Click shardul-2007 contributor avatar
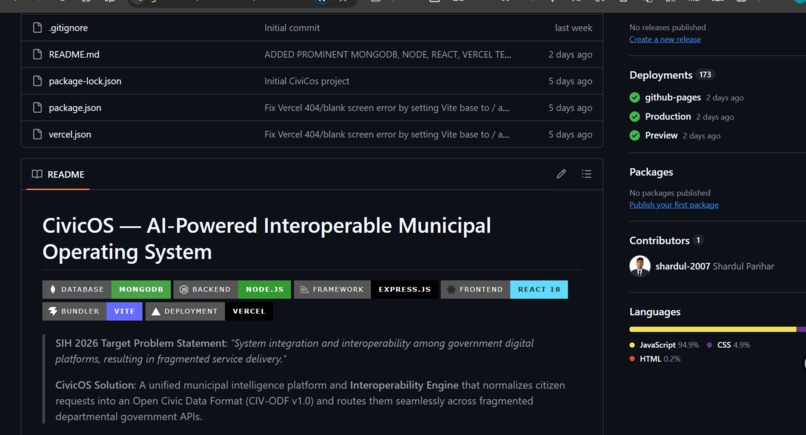 (640, 266)
